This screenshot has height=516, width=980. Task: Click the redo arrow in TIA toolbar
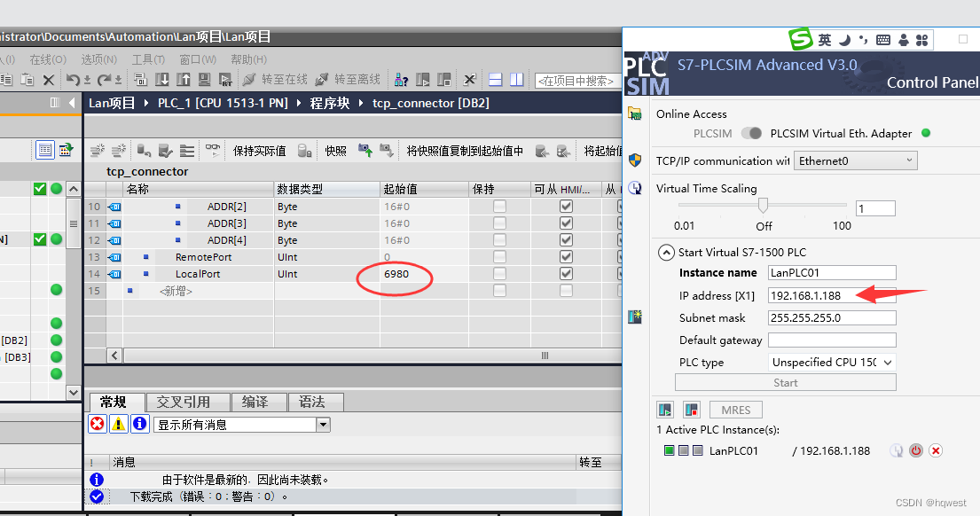(x=104, y=80)
